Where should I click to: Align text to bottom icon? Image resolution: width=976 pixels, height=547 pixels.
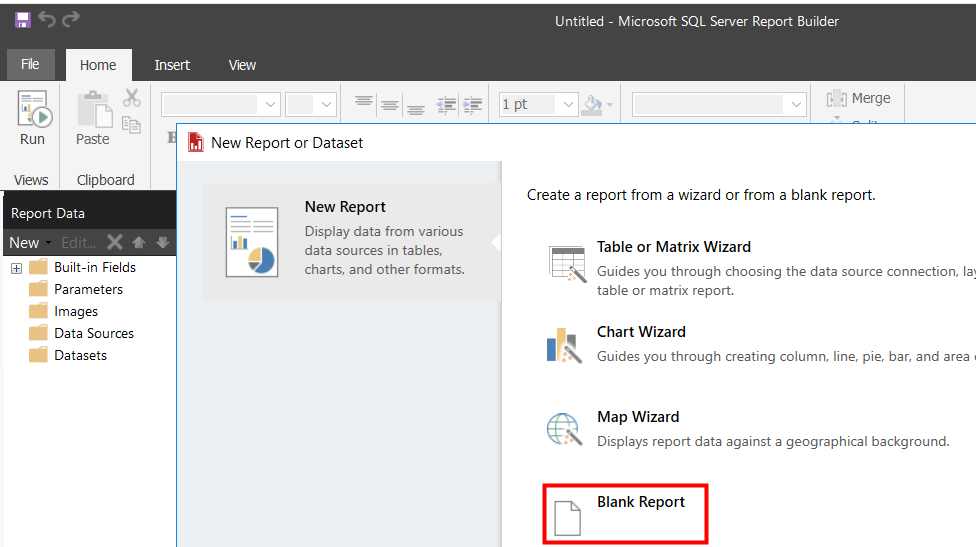tap(416, 110)
